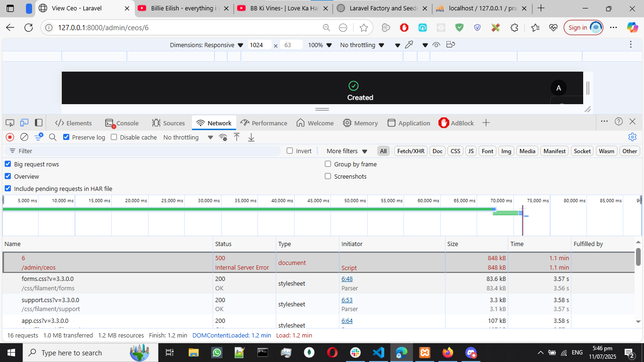
Task: Open network conditions wifi icon
Action: point(223,137)
